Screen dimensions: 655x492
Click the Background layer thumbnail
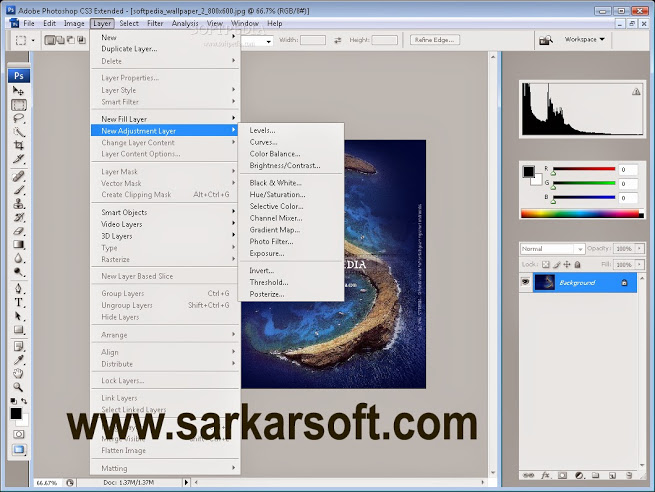[x=545, y=282]
